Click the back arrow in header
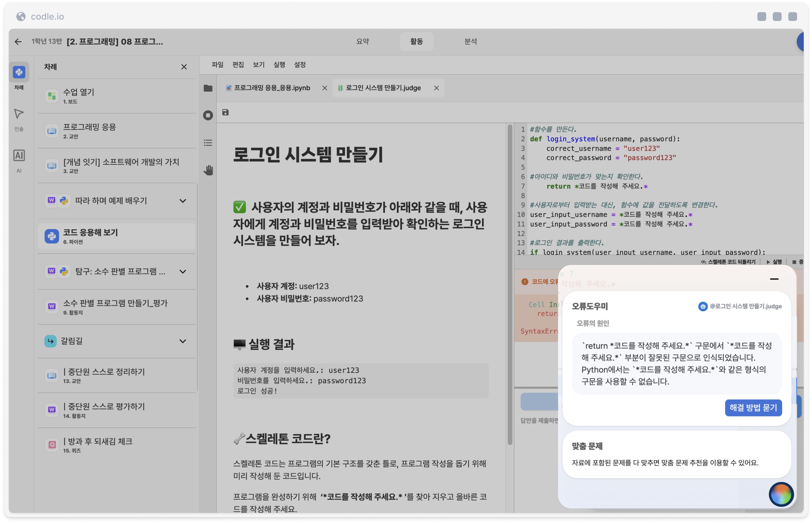The width and height of the screenshot is (812, 523). point(18,41)
